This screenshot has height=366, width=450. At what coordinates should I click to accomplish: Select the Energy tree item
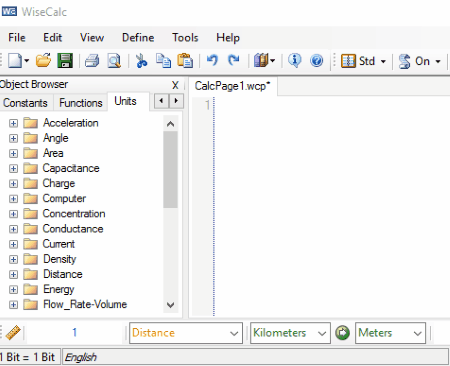[59, 289]
